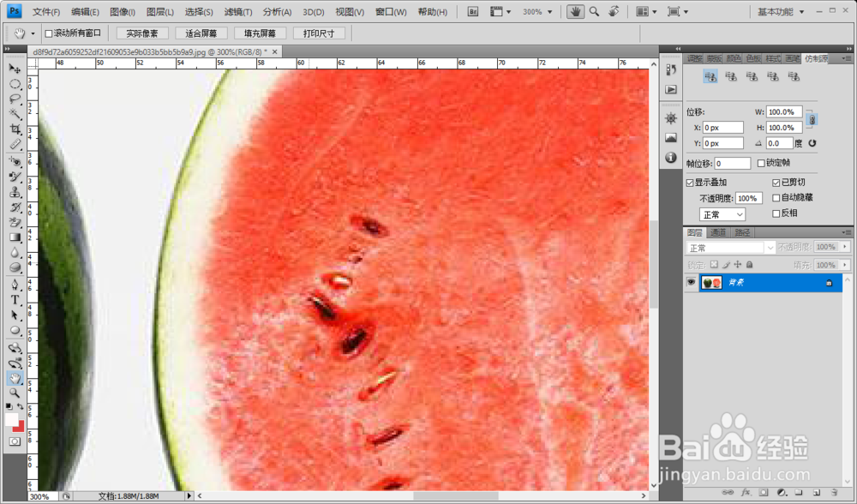Select the Elliptical Marquee tool
The height and width of the screenshot is (504, 857).
tap(15, 84)
